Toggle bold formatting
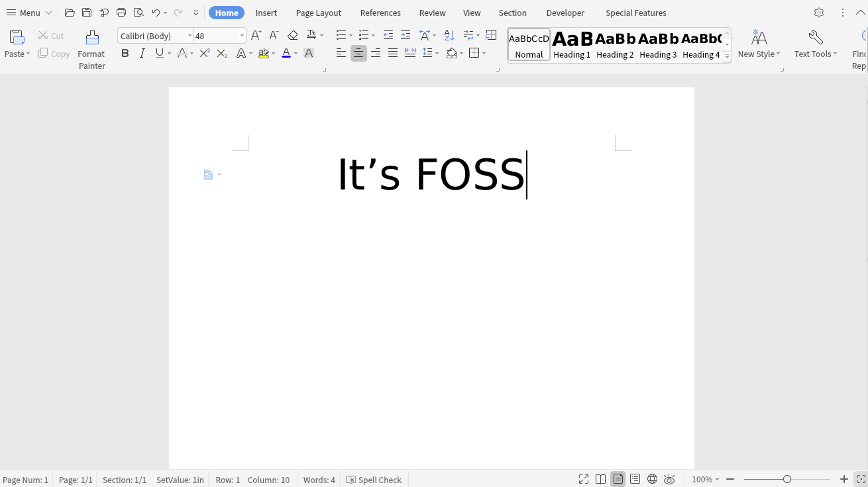This screenshot has height=487, width=868. pos(125,53)
